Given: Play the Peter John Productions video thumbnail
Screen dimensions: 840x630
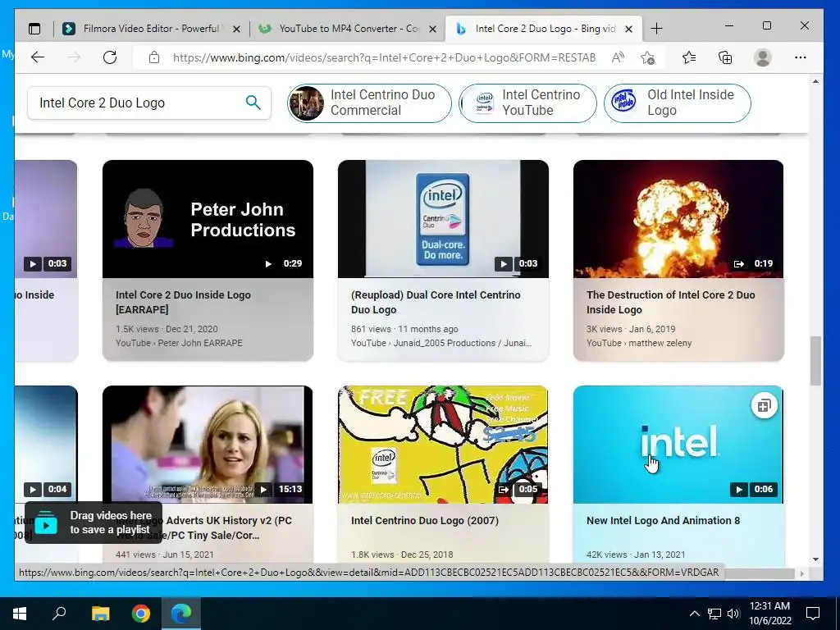Looking at the screenshot, I should point(208,218).
